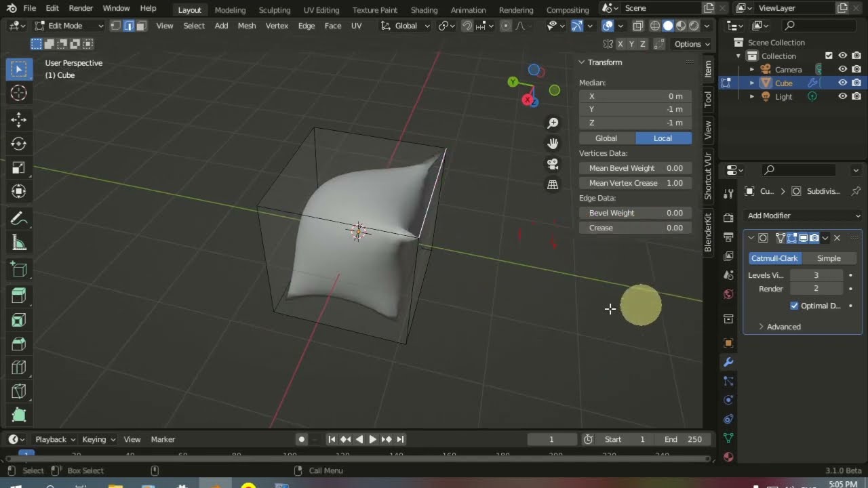Switch perspective/orthographic with the grid icon

(x=553, y=184)
